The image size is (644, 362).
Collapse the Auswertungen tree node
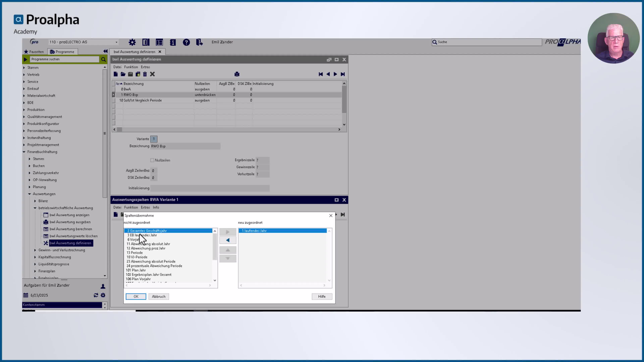pyautogui.click(x=30, y=194)
